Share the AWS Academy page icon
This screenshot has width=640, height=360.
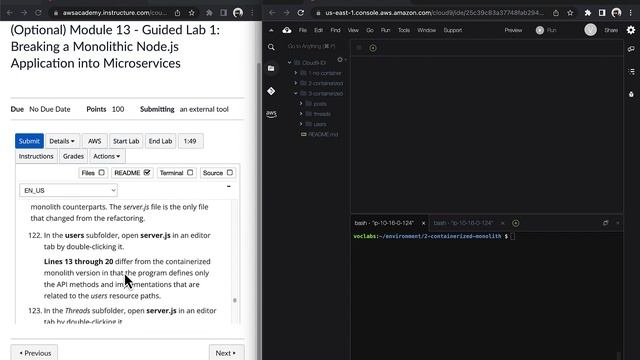(178, 13)
